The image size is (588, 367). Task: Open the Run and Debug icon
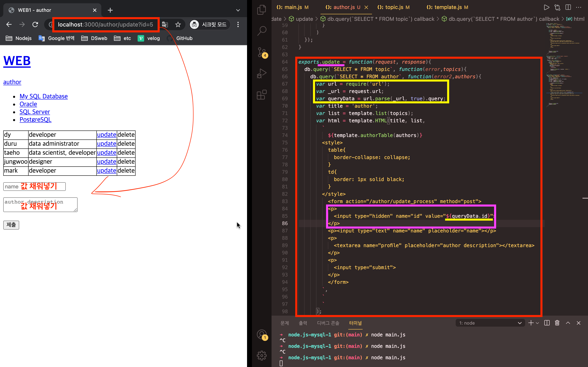(x=262, y=74)
